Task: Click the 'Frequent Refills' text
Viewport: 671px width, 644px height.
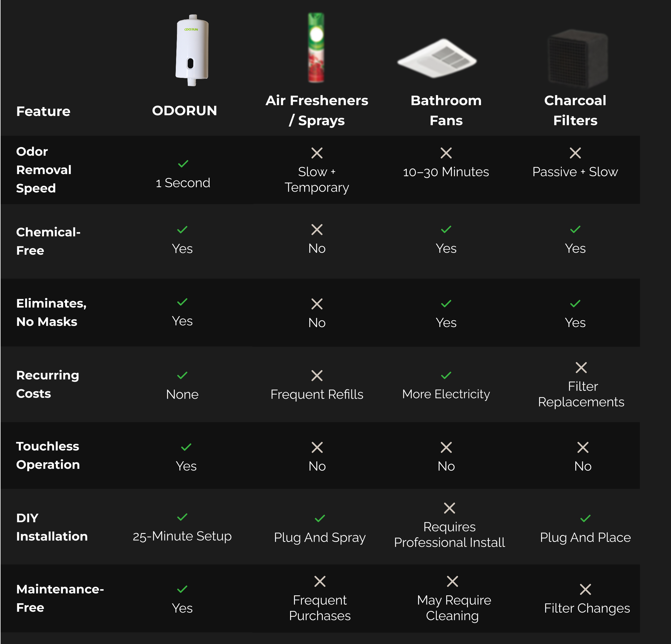Action: pos(317,395)
